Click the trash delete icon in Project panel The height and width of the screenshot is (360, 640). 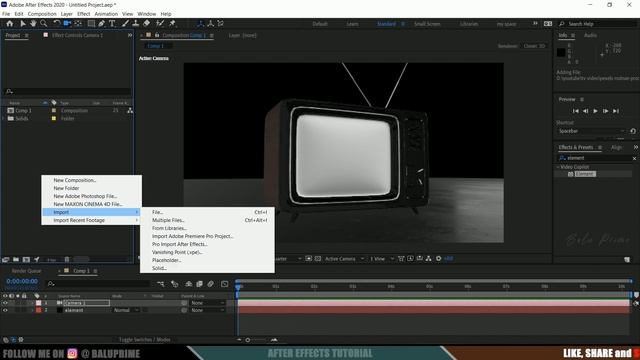click(67, 259)
